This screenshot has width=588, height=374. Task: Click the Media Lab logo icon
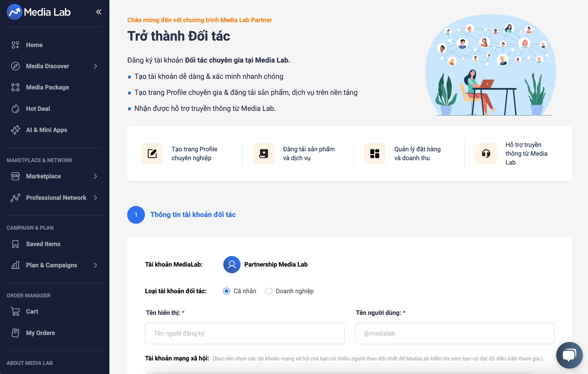[14, 12]
